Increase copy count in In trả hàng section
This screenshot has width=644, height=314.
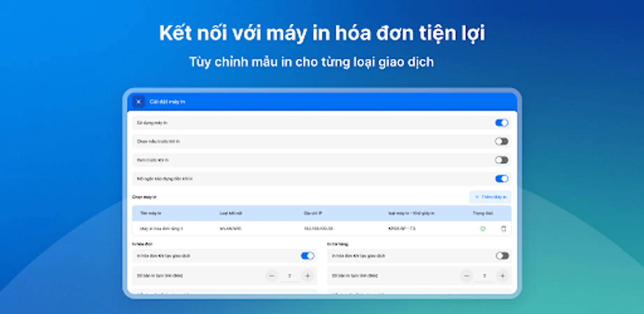502,276
